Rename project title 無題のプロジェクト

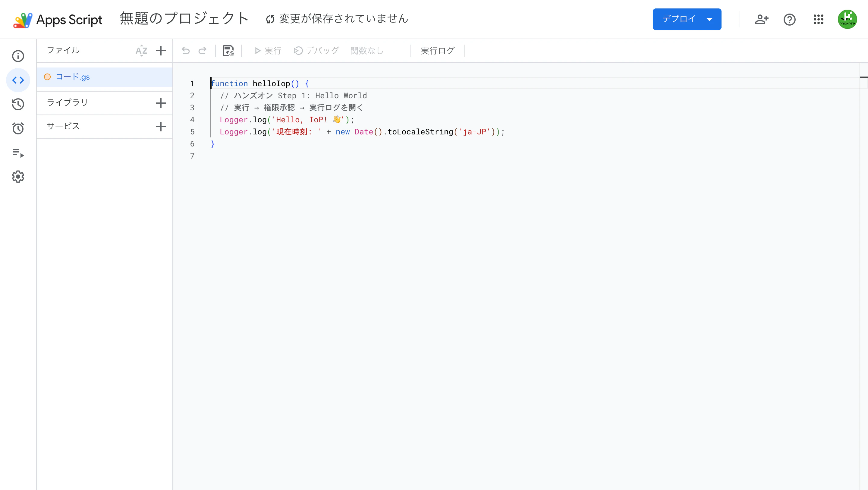(184, 18)
